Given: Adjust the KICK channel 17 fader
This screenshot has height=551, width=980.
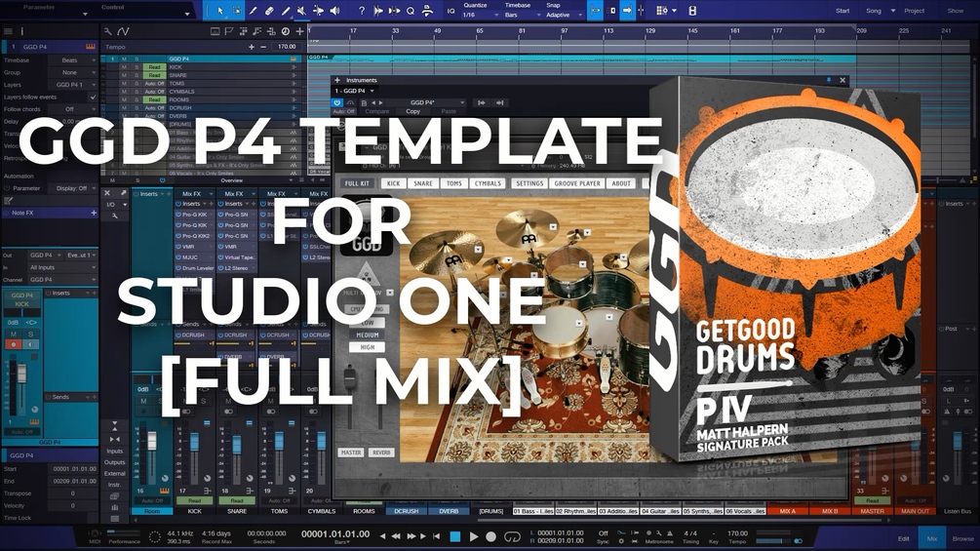Looking at the screenshot, I should point(194,442).
